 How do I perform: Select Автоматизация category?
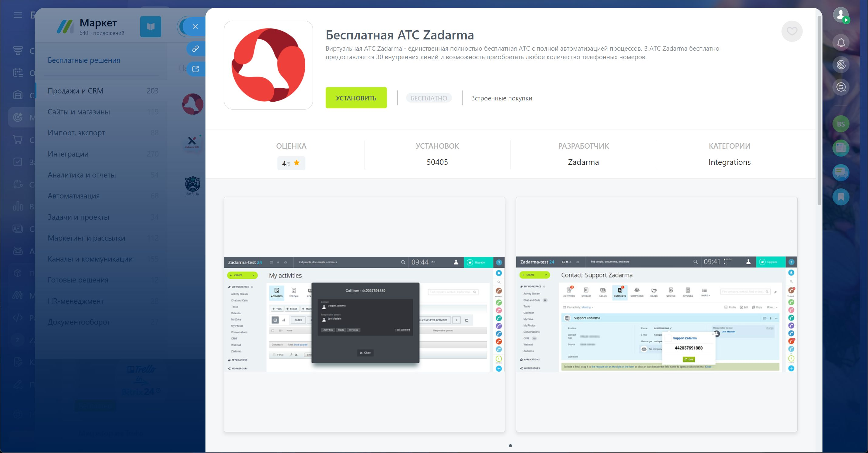pyautogui.click(x=103, y=196)
